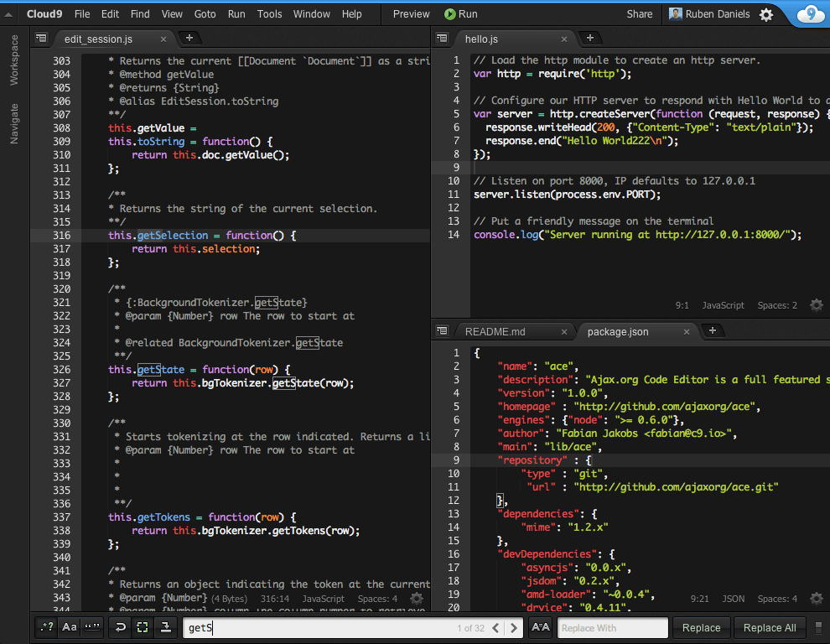
Task: Open settings gear in hello.js status bar
Action: tap(816, 306)
